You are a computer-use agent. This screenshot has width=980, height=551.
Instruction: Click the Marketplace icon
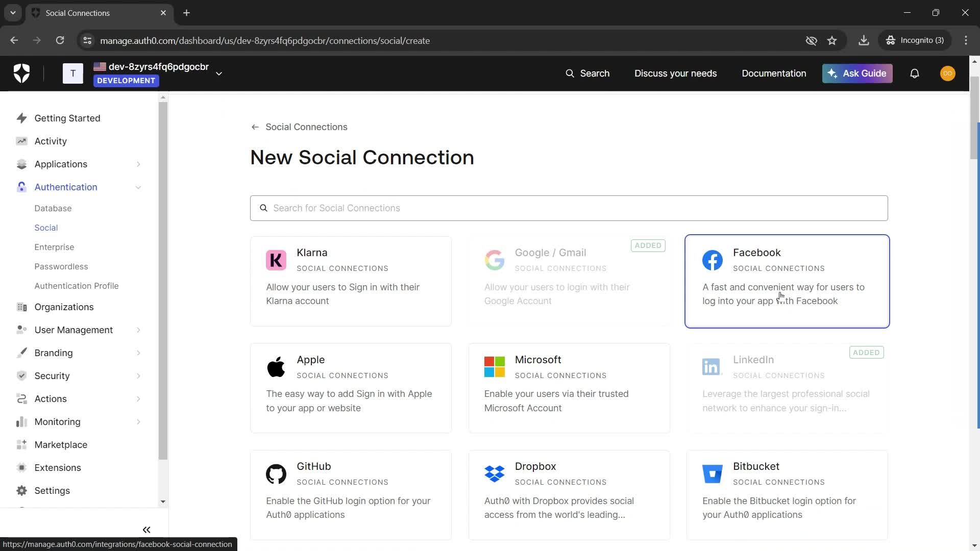click(x=21, y=445)
